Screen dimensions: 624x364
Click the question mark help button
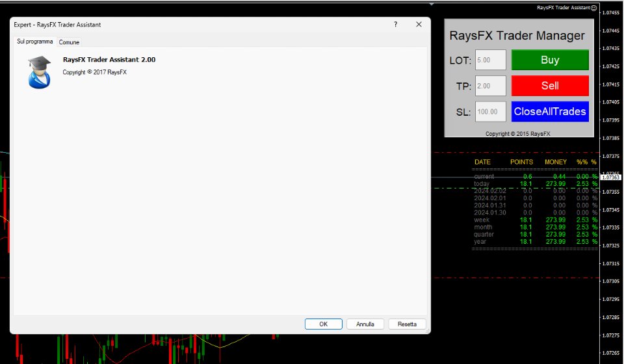click(x=395, y=25)
